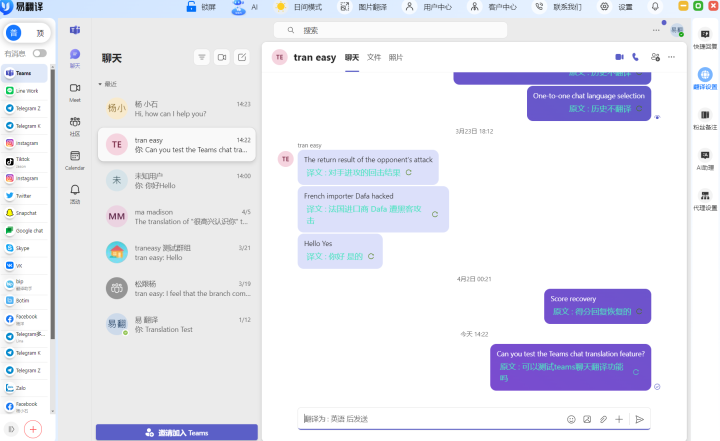Collapse the app sidebar panel
The height and width of the screenshot is (441, 720).
click(x=11, y=430)
